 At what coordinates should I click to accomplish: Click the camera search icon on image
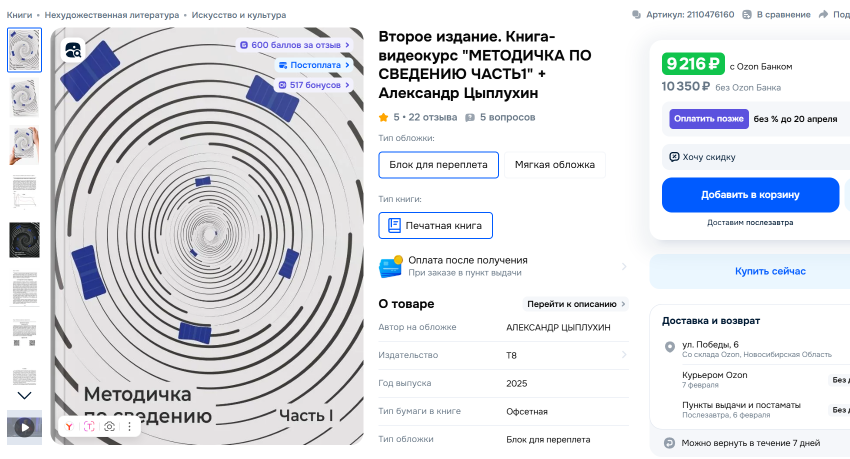click(108, 427)
